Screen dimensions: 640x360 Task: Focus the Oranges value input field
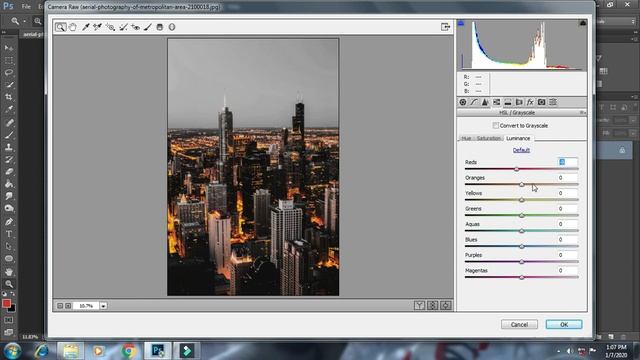tap(568, 178)
